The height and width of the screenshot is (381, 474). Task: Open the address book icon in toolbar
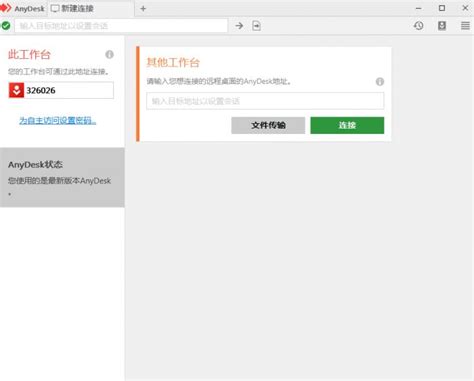coord(442,26)
